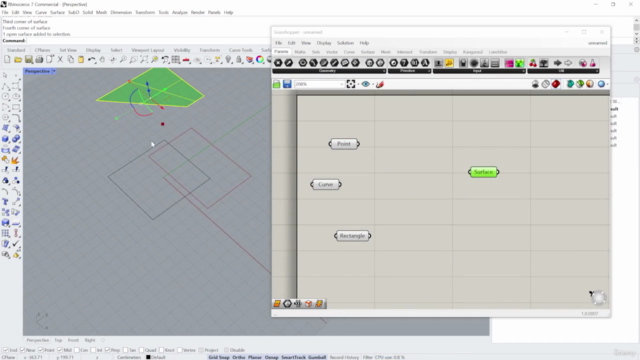Click the Text tool in Rhino left sidebar
Image resolution: width=640 pixels, height=360 pixels.
point(5,202)
